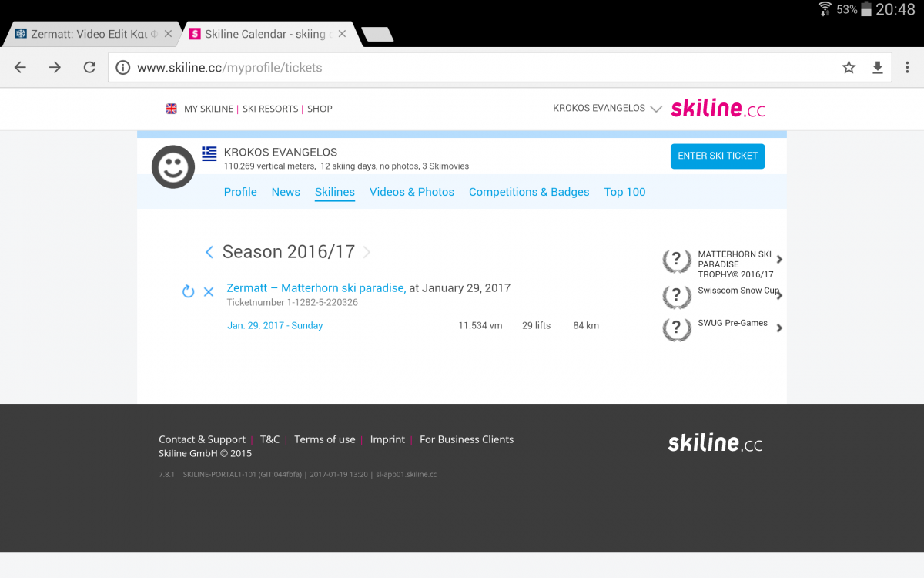Expand Swisscom Snow Cup with its arrow
Screen dimensions: 924x578
(779, 295)
